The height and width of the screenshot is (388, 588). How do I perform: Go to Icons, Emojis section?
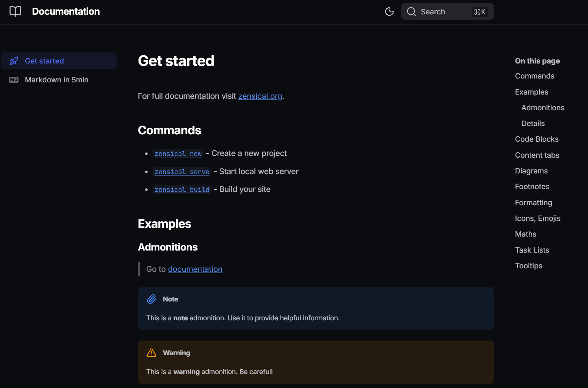click(538, 218)
